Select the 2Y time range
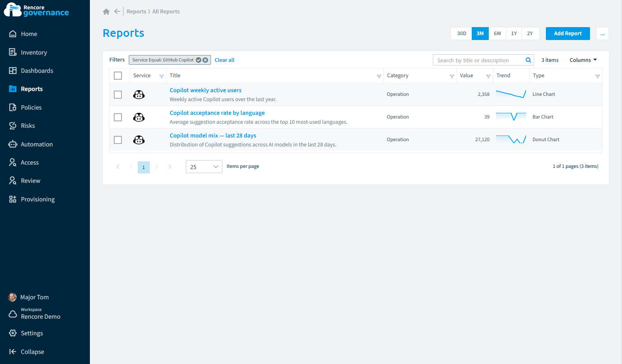Viewport: 622px width, 364px height. 530,34
